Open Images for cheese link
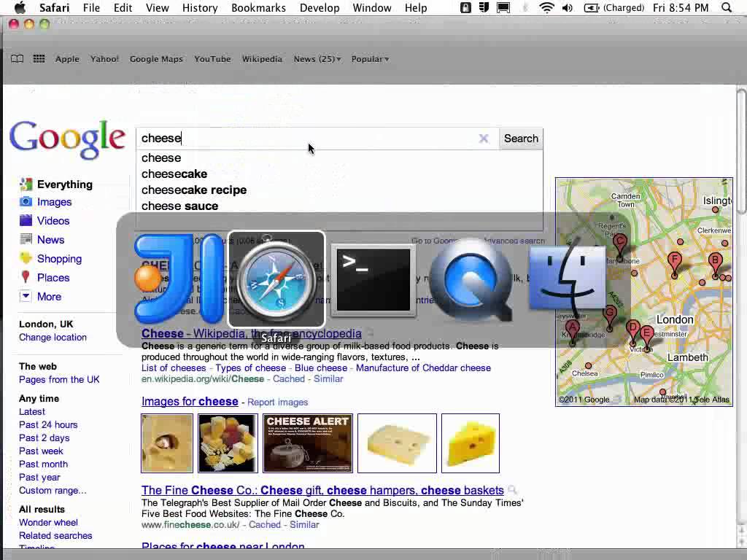This screenshot has width=747, height=560. tap(190, 402)
